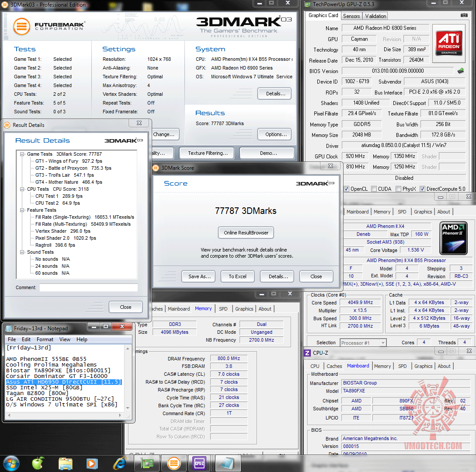The image size is (476, 472).
Task: Click Notepad vertical scrollbar down arrow
Action: 128,408
